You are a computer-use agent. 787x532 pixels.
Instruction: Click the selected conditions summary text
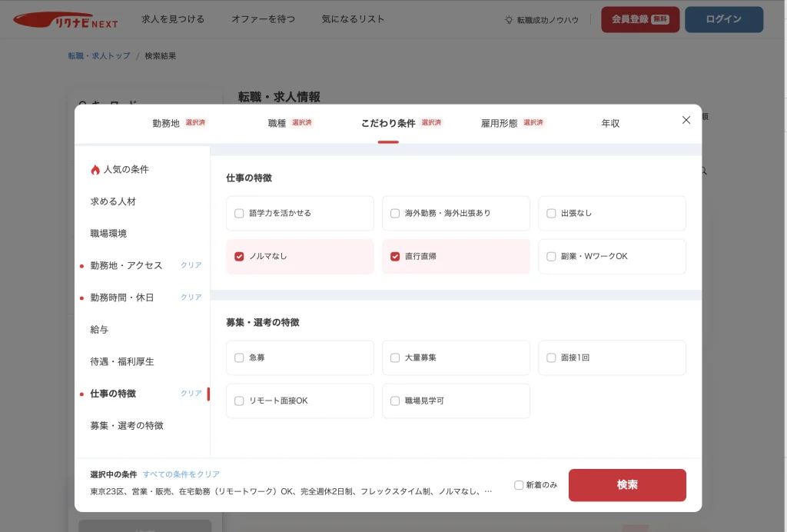(x=291, y=492)
